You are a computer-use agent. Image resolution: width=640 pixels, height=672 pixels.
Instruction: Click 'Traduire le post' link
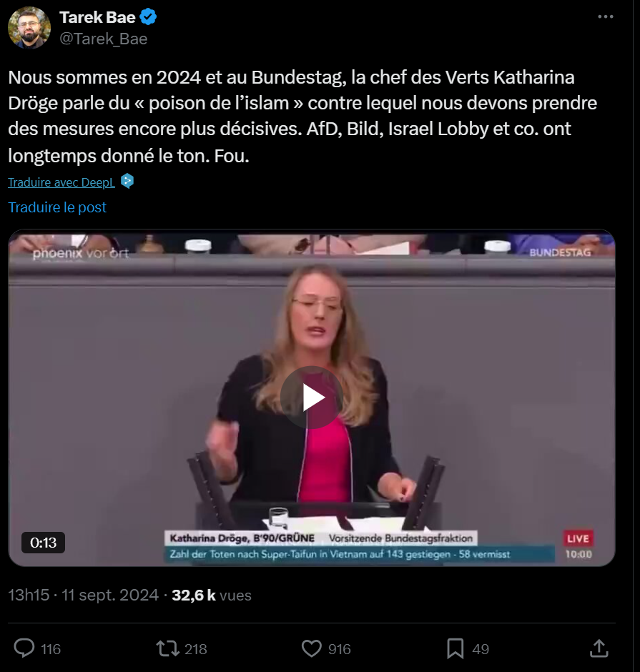[x=57, y=207]
